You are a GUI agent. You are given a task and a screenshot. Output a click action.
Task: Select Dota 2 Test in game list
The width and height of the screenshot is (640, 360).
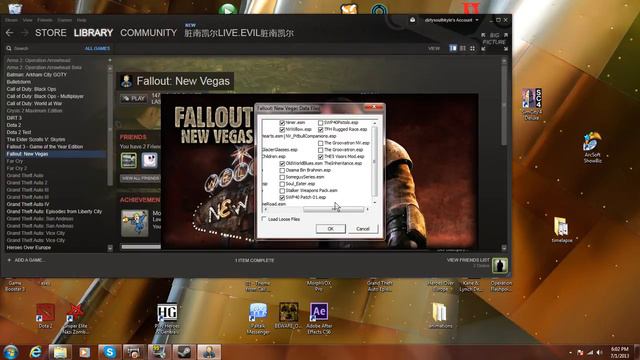coord(19,132)
